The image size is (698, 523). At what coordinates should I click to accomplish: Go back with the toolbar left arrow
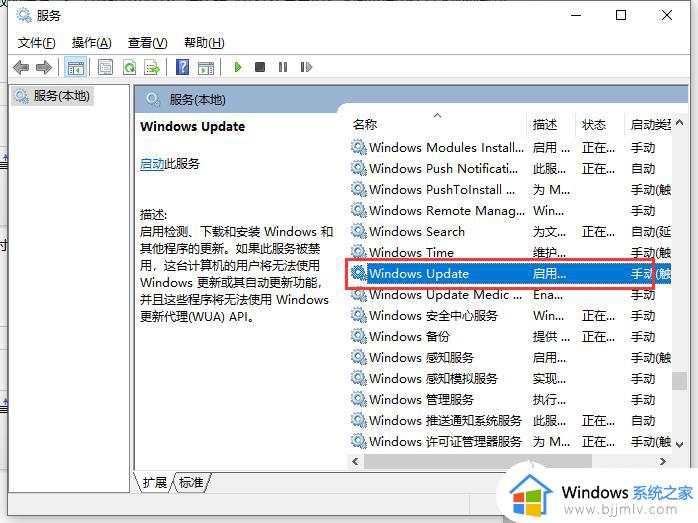point(21,68)
